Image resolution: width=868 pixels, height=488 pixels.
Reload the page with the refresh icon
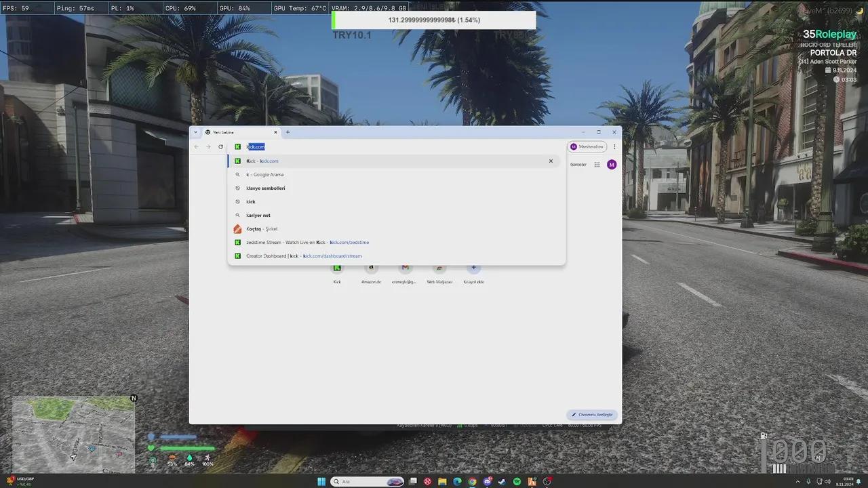coord(220,146)
